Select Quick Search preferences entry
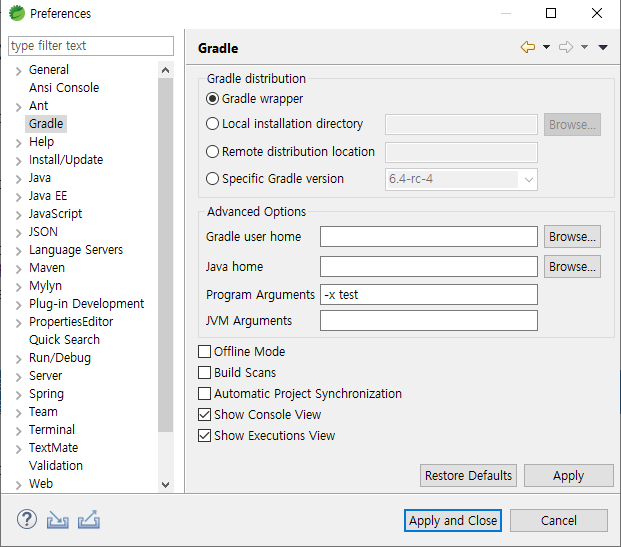The width and height of the screenshot is (621, 547). point(64,339)
